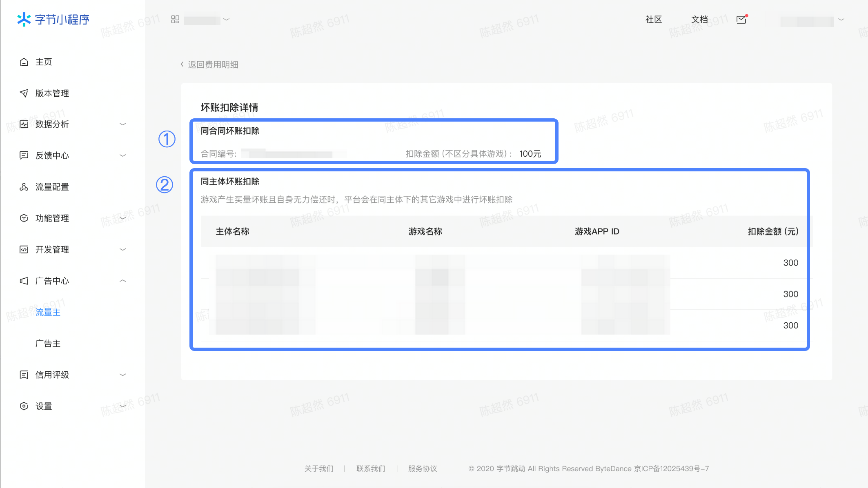Click the 数据分析 chart icon
Image resolution: width=868 pixels, height=488 pixels.
pos(24,124)
